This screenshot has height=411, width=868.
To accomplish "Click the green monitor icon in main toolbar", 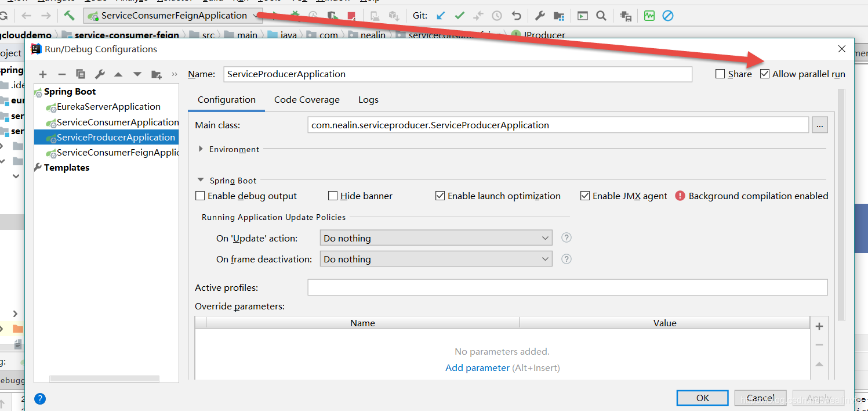I will point(649,16).
